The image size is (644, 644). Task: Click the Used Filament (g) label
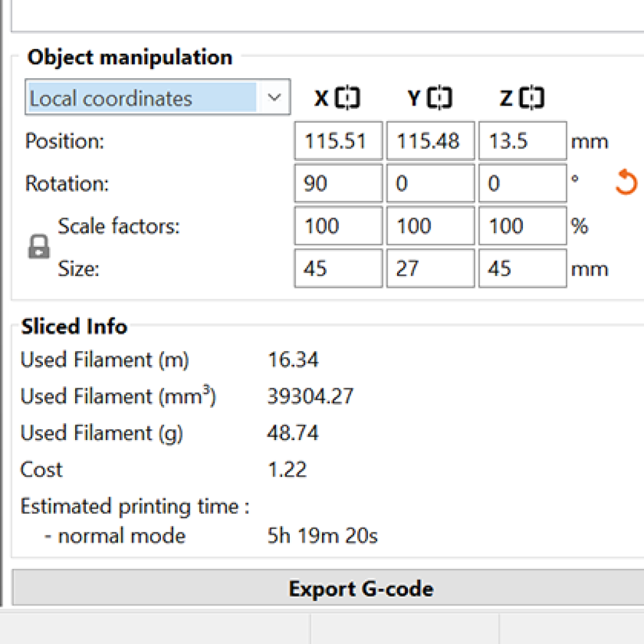pos(102,434)
